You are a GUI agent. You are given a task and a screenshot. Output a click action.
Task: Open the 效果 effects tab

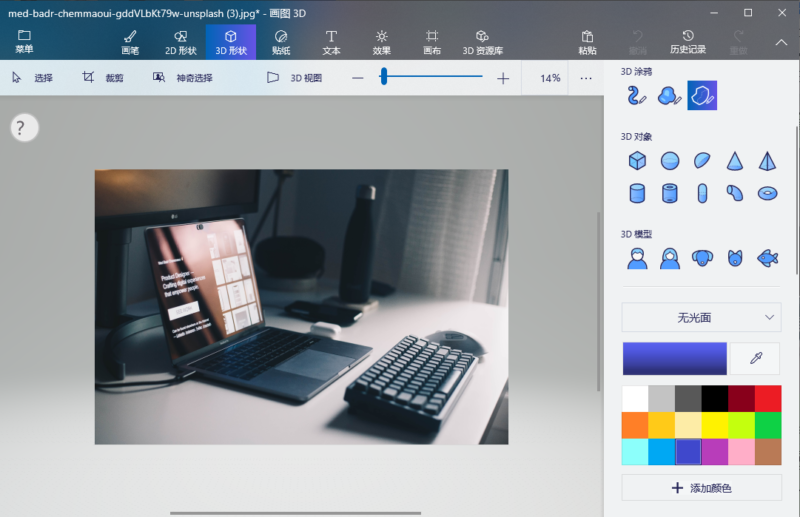pos(382,42)
